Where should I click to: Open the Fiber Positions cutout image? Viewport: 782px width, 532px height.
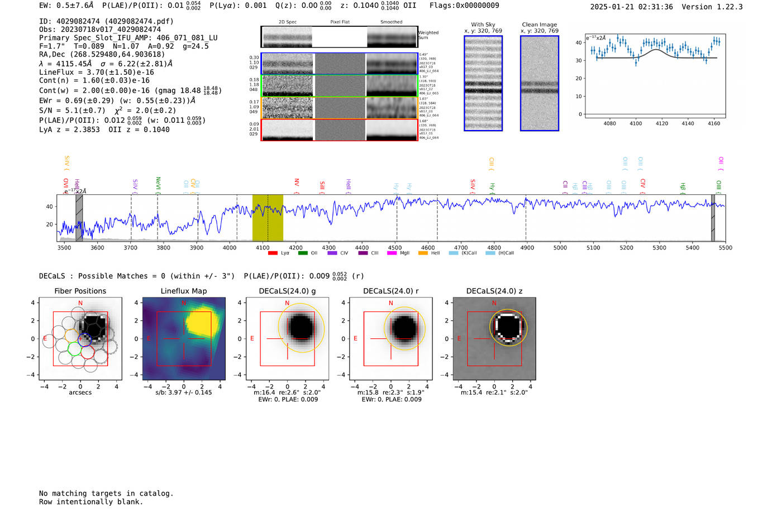(x=80, y=339)
